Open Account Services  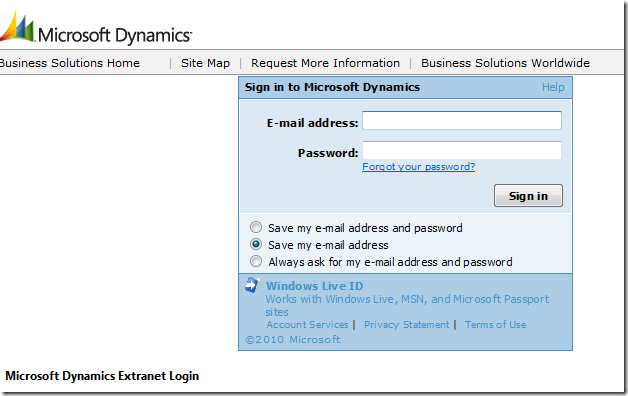[x=307, y=325]
